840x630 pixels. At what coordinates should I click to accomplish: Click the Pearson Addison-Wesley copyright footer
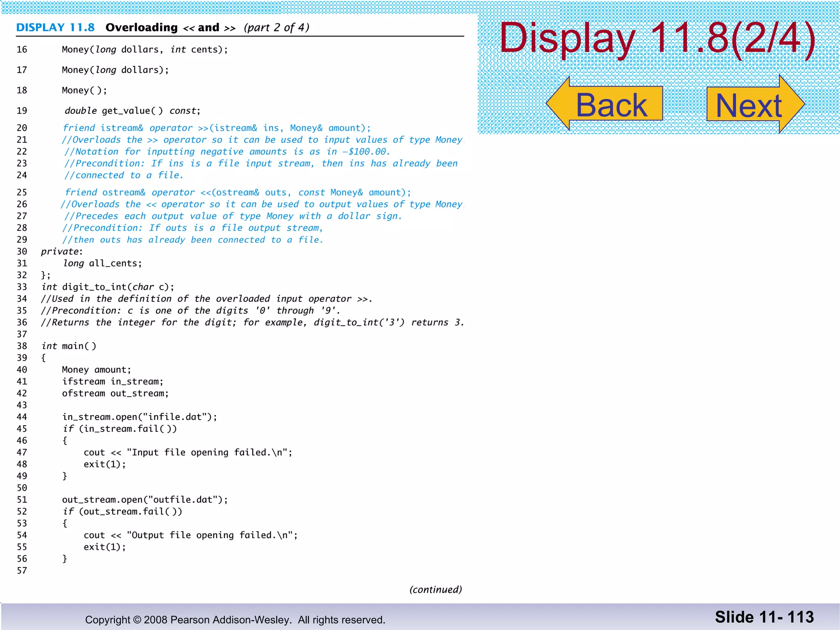235,620
